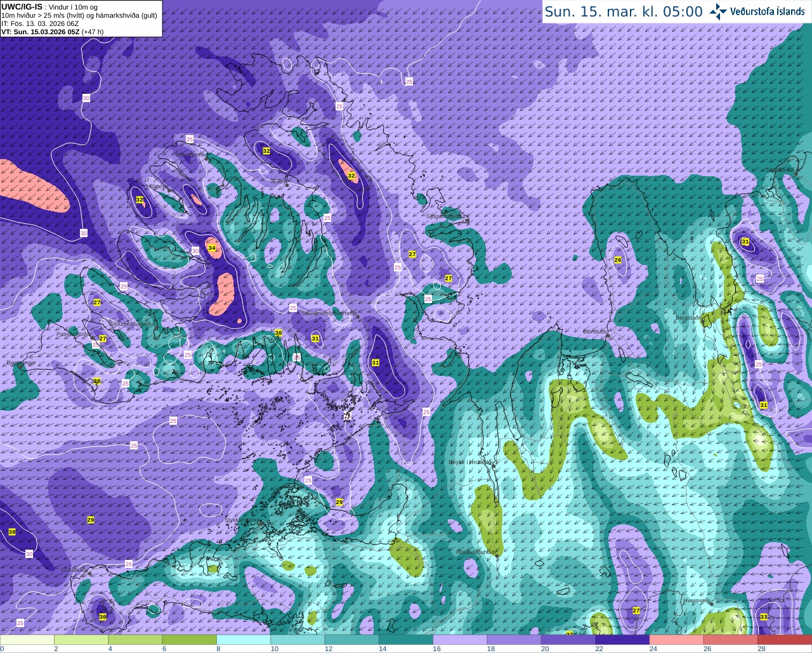Click the Holtavörðuheiði station label

point(476,552)
